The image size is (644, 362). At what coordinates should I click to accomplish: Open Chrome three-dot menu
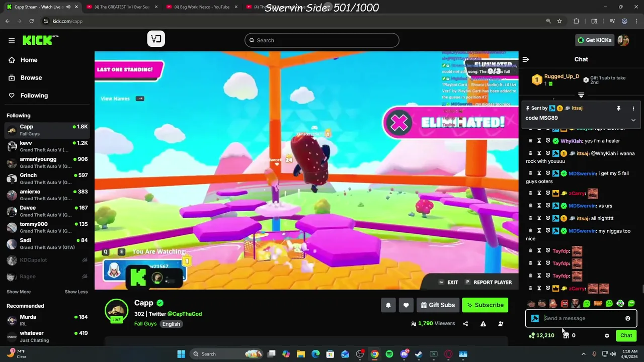click(636, 21)
